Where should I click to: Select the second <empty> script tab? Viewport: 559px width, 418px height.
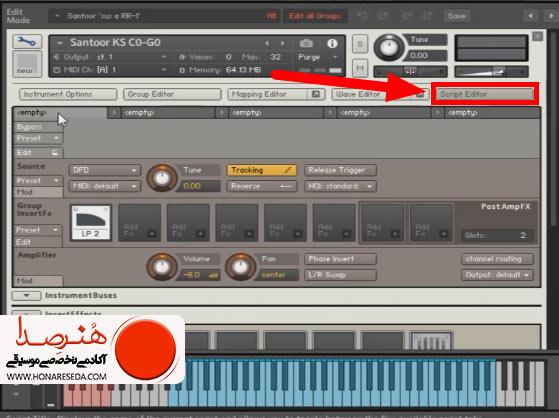(167, 113)
